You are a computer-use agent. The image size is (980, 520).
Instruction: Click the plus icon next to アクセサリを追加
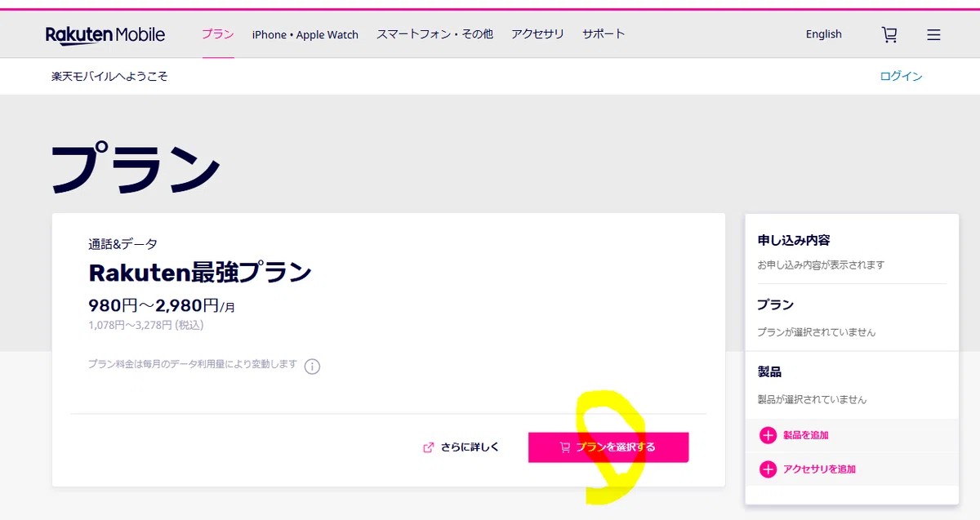(768, 469)
